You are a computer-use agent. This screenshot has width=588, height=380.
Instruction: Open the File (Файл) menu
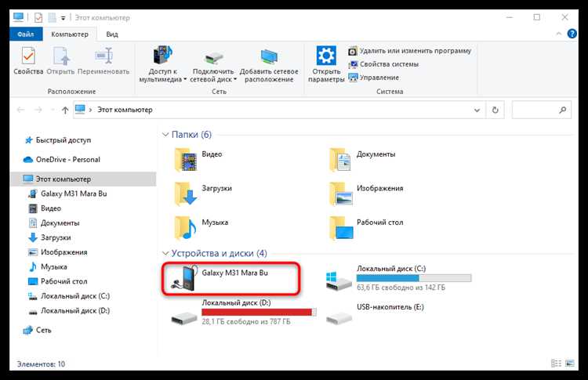[24, 34]
